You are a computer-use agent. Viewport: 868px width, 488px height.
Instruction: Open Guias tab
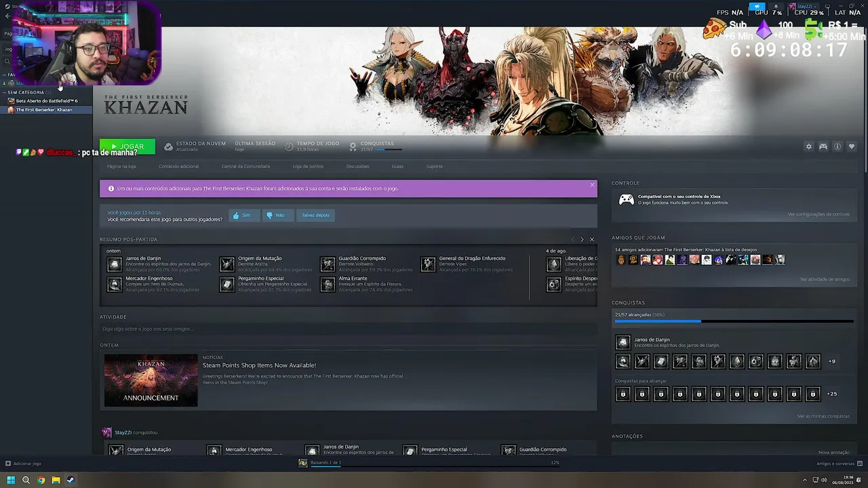pyautogui.click(x=397, y=166)
